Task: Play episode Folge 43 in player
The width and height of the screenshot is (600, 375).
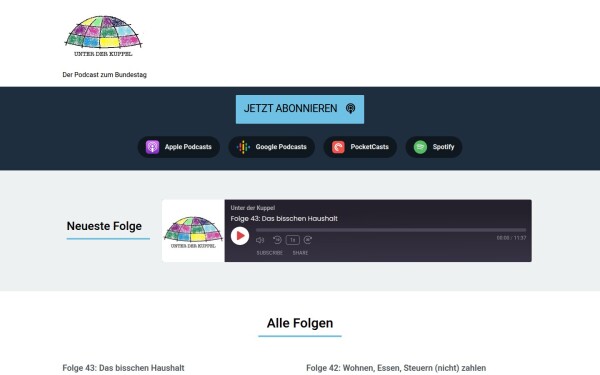Action: click(x=240, y=236)
